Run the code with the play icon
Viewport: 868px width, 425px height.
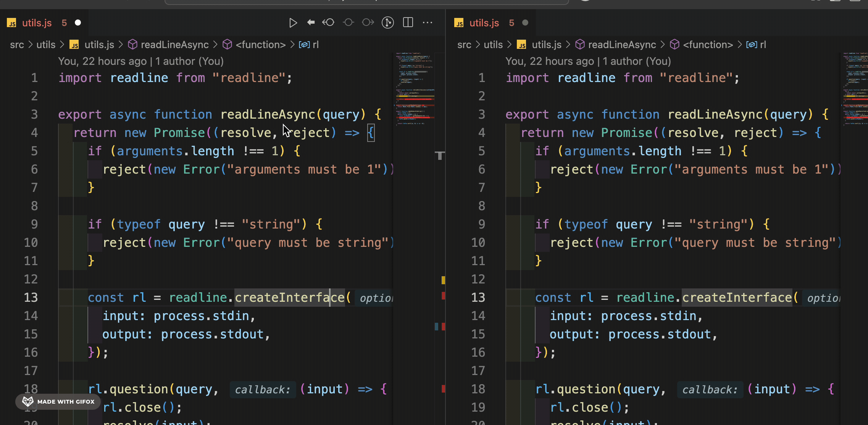(293, 23)
